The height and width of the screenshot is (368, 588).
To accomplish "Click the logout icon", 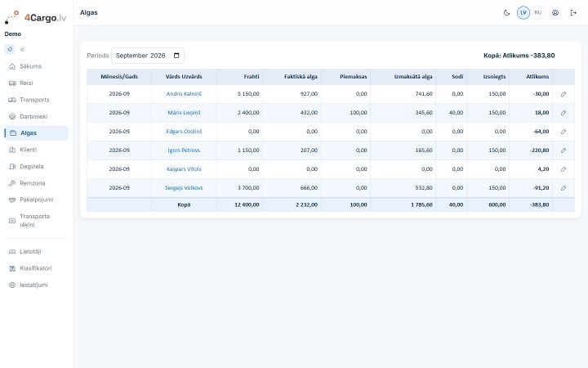I will (573, 13).
